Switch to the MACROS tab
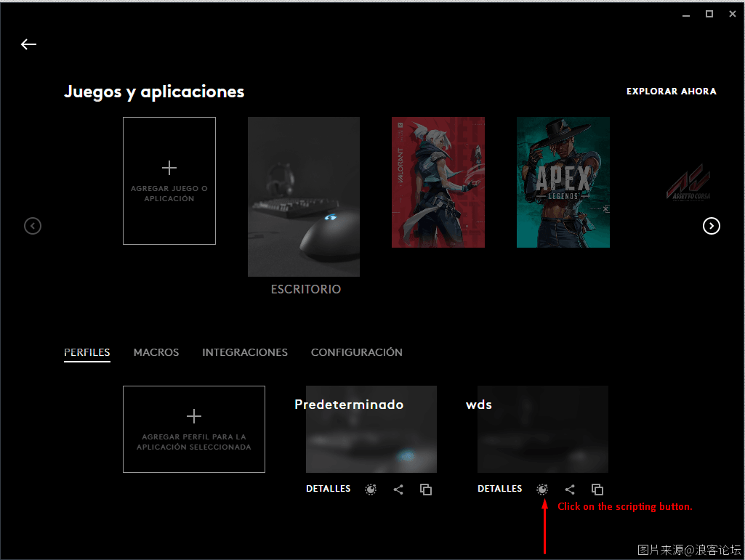Viewport: 745px width, 560px height. [156, 352]
